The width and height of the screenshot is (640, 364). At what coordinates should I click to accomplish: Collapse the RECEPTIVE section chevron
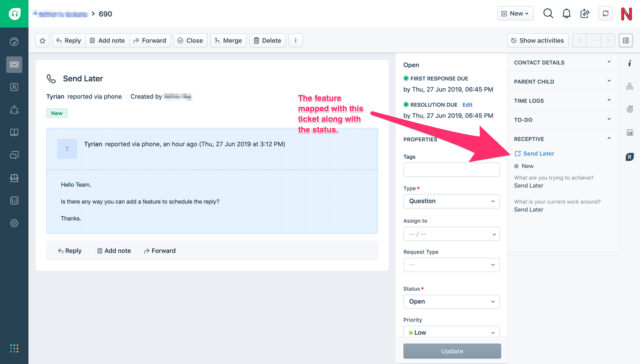click(x=609, y=138)
